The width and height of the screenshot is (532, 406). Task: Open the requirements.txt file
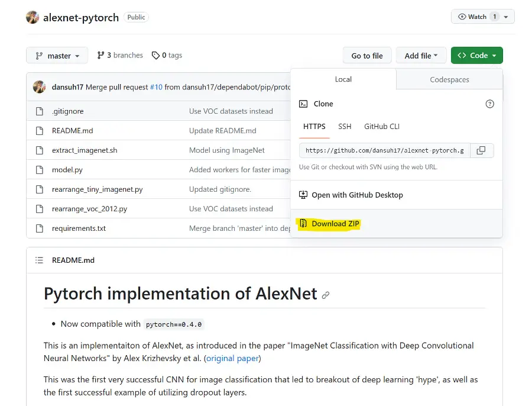79,228
